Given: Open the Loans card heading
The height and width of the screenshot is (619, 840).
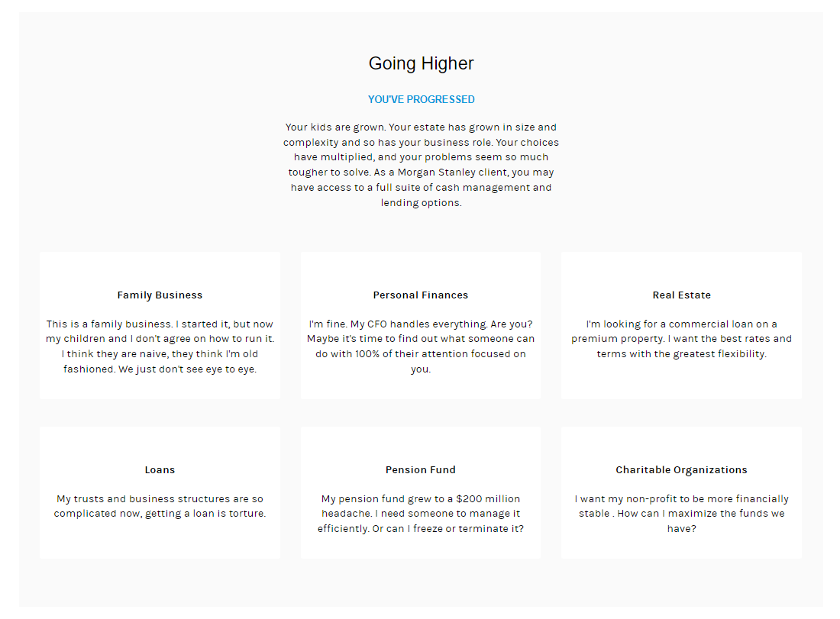Looking at the screenshot, I should coord(160,470).
